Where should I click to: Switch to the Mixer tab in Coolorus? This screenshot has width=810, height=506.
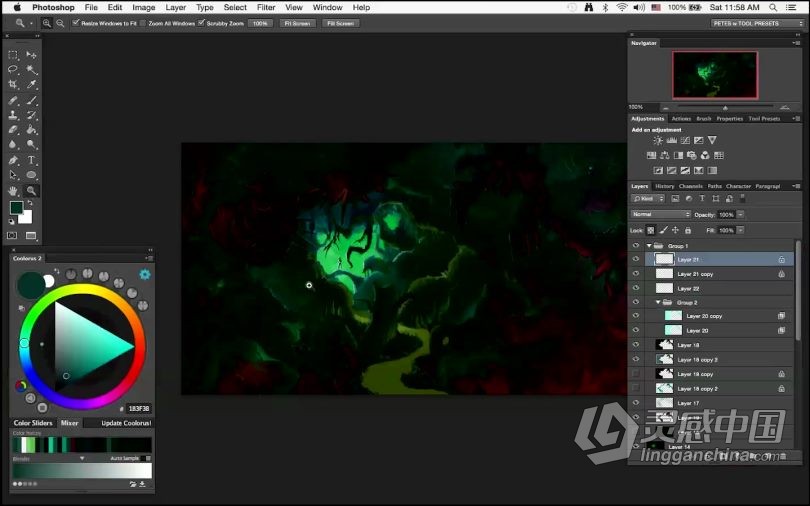tap(70, 423)
